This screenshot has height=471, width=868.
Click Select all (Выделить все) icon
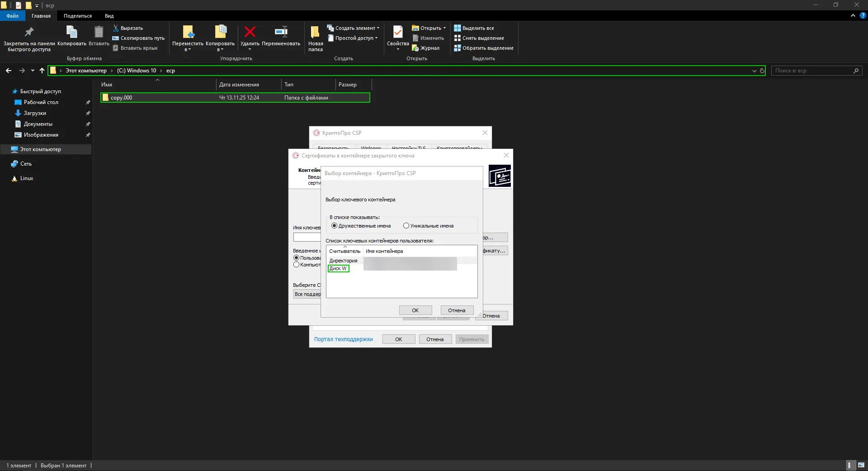458,28
